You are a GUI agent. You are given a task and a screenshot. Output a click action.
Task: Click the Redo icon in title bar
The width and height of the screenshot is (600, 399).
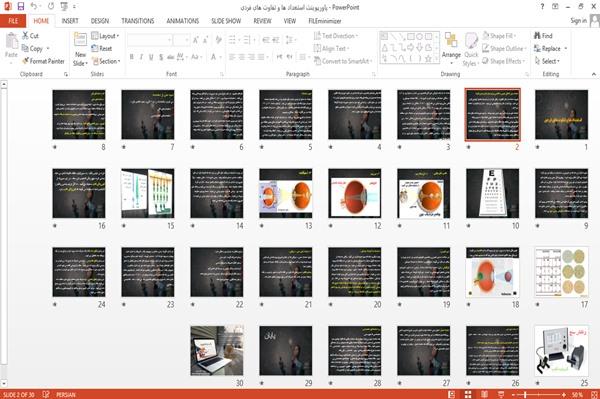coord(51,7)
